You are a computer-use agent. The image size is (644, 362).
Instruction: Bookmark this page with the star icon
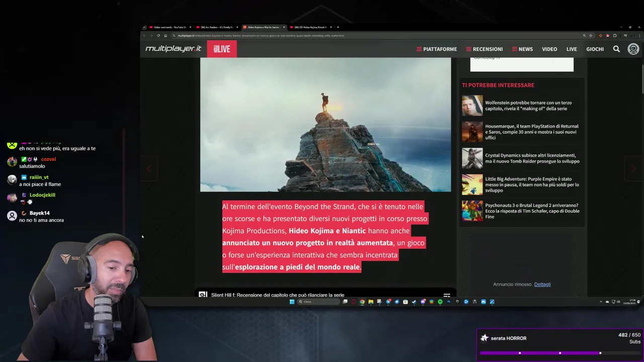[591, 36]
